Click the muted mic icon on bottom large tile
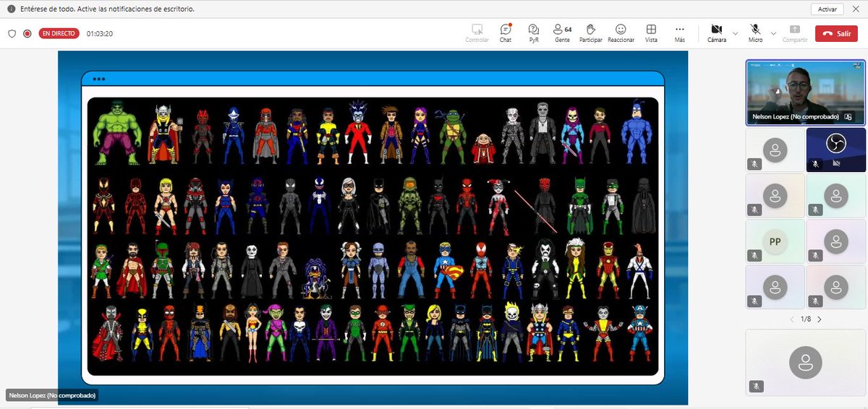The image size is (868, 409). 757,386
